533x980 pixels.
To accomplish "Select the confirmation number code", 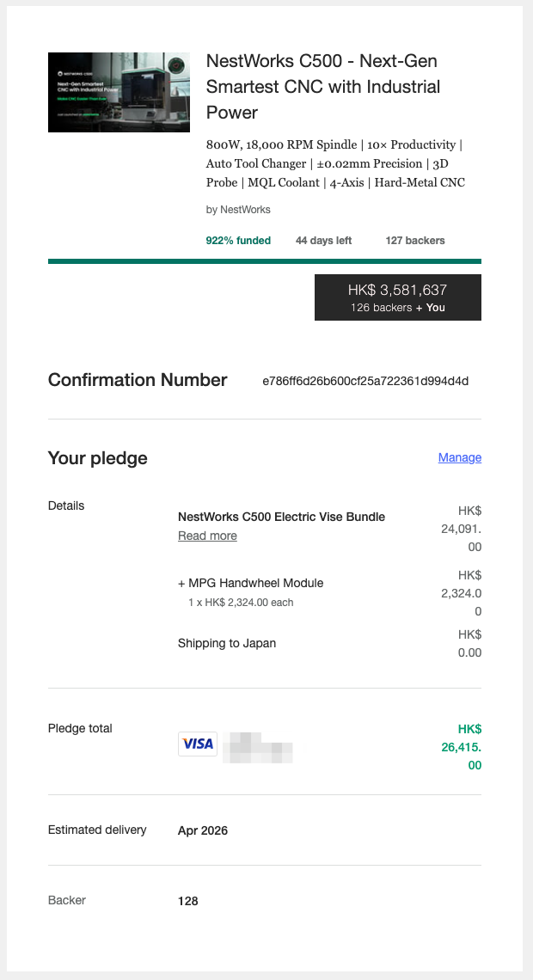I will pyautogui.click(x=365, y=381).
